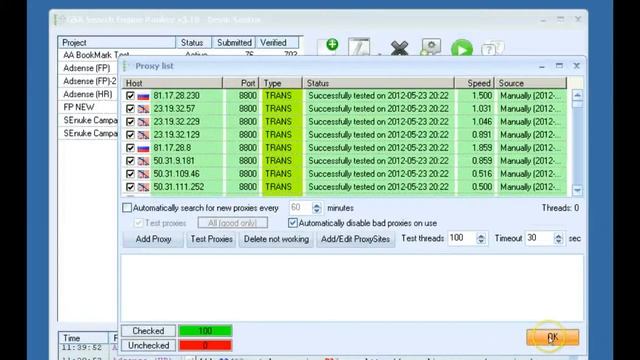This screenshot has height=360, width=640.
Task: Click the Unchecked button
Action: click(149, 345)
